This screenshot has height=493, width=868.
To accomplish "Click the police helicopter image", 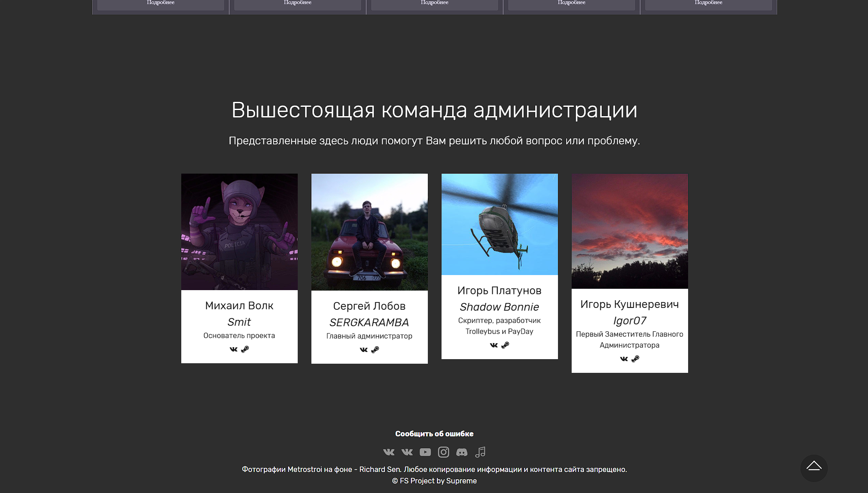I will 500,224.
